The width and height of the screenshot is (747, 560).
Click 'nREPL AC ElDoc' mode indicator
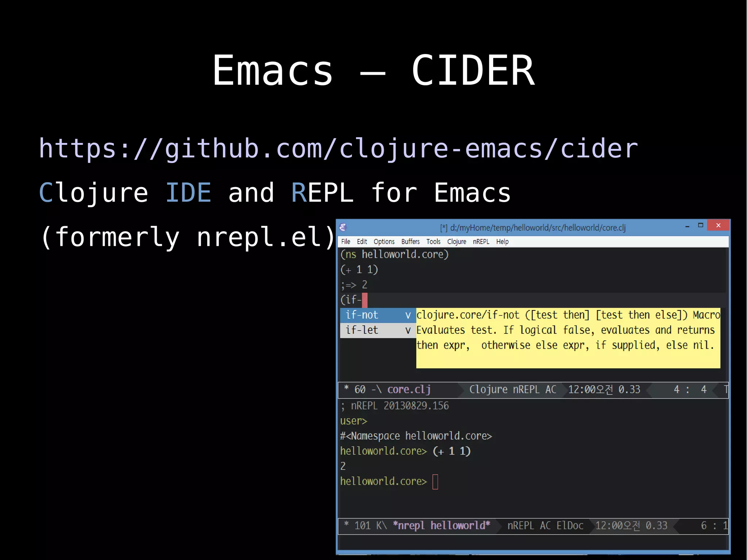pos(545,526)
